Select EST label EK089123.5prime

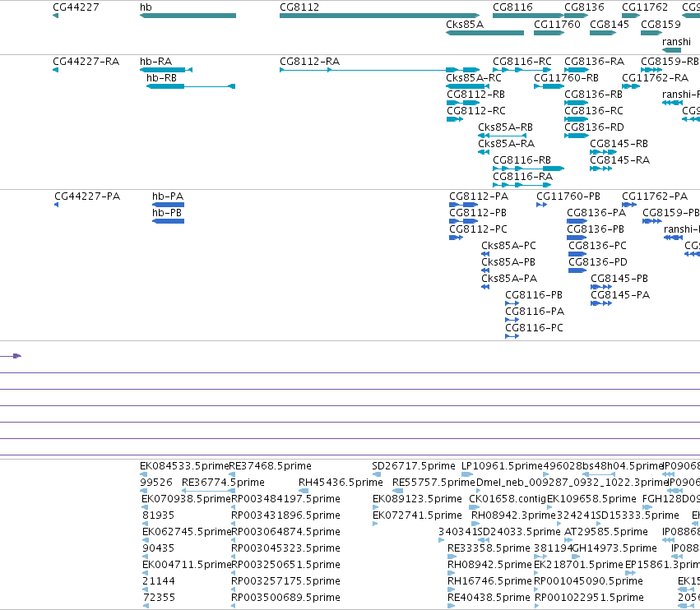pyautogui.click(x=417, y=498)
